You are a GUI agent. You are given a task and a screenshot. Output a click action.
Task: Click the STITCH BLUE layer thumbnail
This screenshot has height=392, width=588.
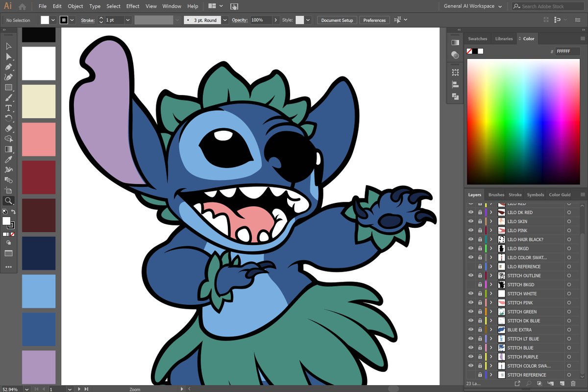501,348
